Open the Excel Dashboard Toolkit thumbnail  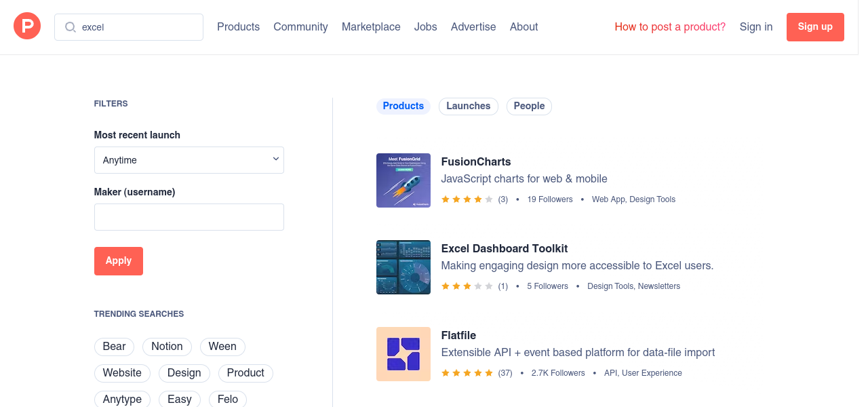tap(403, 267)
